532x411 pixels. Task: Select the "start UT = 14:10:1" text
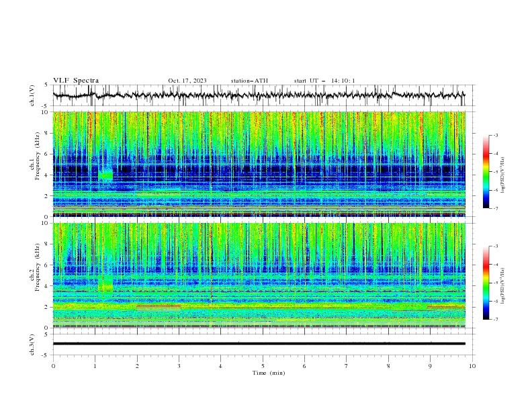pyautogui.click(x=324, y=81)
